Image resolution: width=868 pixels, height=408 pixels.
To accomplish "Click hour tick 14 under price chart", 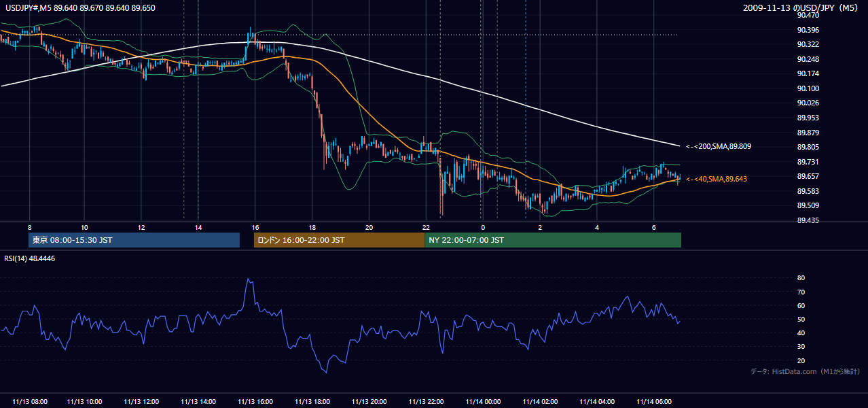I will coord(198,227).
